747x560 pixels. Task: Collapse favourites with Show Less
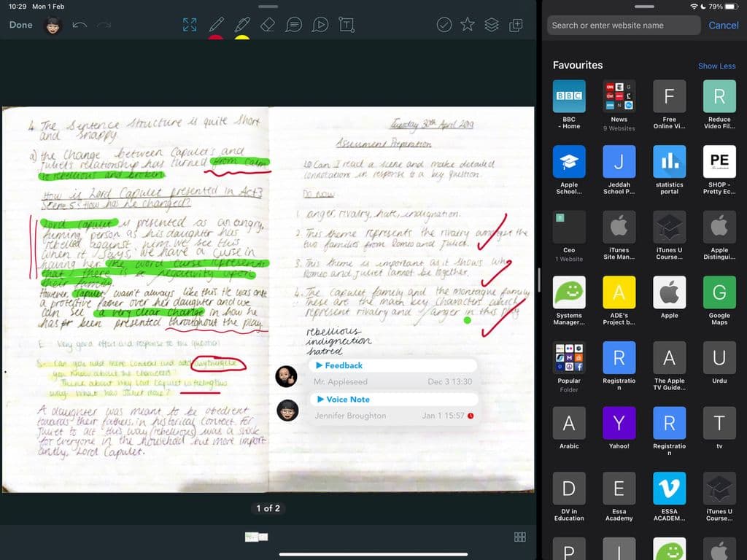pyautogui.click(x=716, y=66)
